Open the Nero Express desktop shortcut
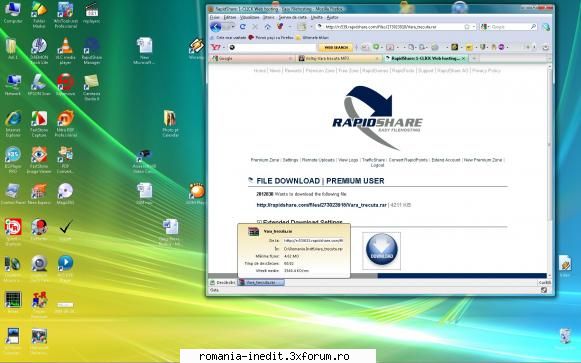The height and width of the screenshot is (363, 581). pos(39,194)
